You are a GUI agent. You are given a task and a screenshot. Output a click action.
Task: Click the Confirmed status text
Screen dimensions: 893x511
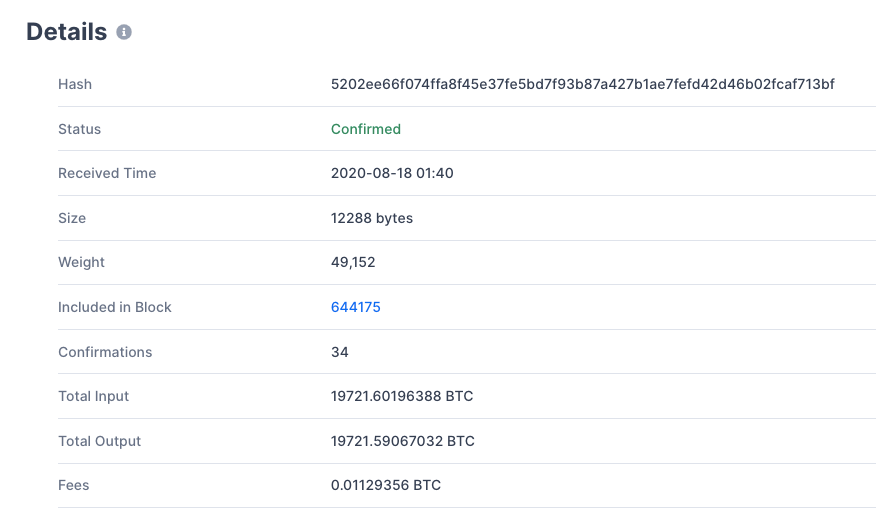pos(366,129)
